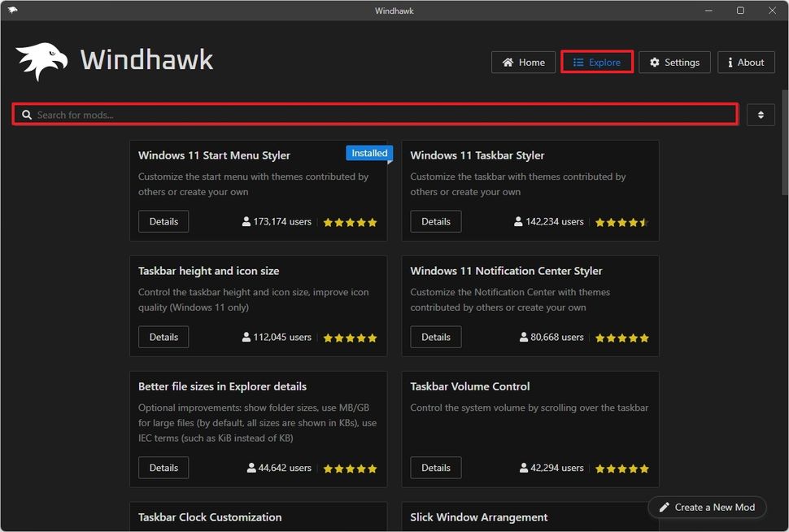Click the title Windows 11 Notification Center Styler
This screenshot has height=532, width=789.
(x=506, y=271)
